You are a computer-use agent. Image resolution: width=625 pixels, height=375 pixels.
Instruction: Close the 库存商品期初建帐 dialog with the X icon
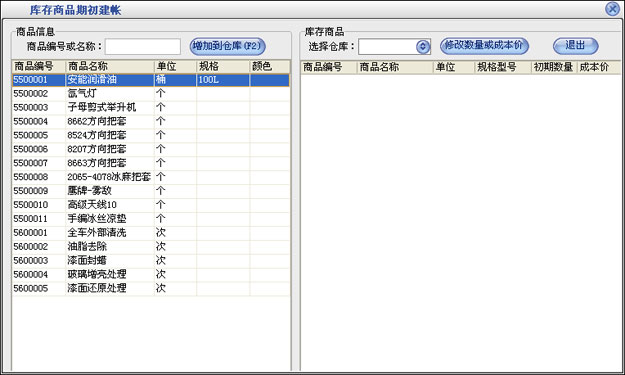click(x=613, y=9)
